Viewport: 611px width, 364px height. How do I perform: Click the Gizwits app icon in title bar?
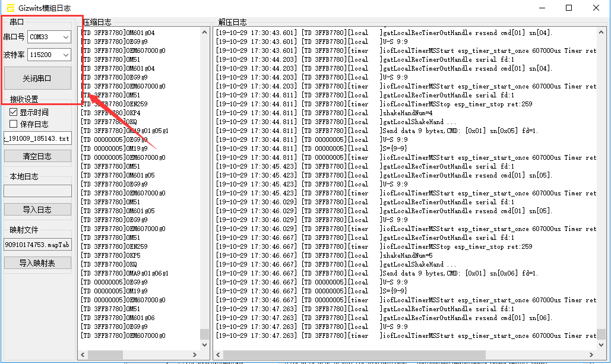10,8
